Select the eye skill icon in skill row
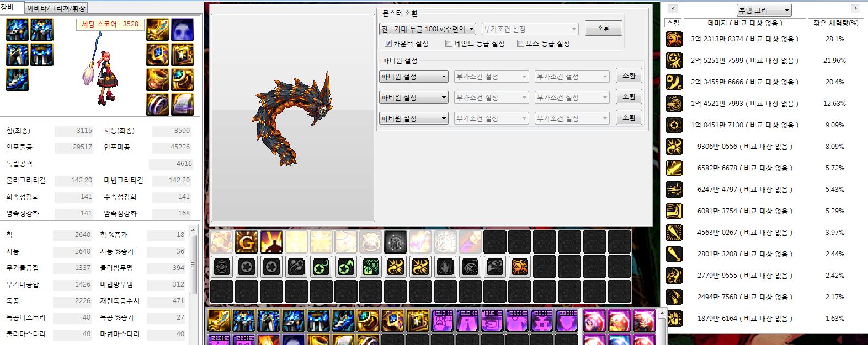 point(222,267)
